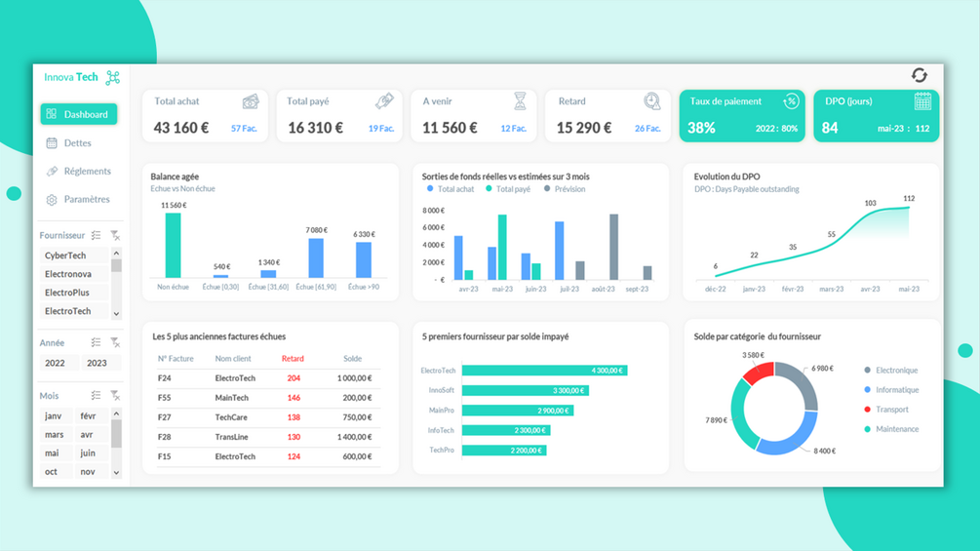Select month mars in Mois slicer

click(x=57, y=435)
